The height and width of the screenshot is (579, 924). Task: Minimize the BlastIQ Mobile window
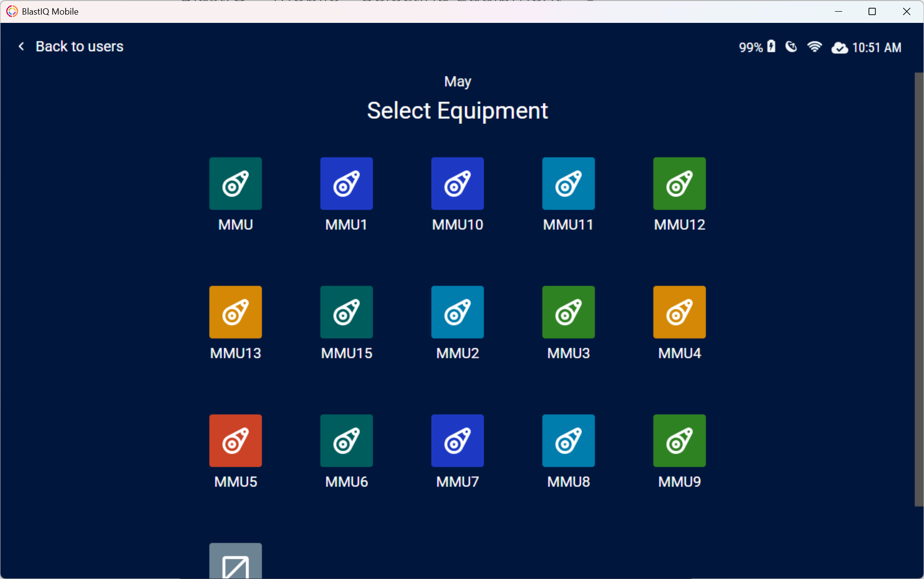(x=838, y=11)
